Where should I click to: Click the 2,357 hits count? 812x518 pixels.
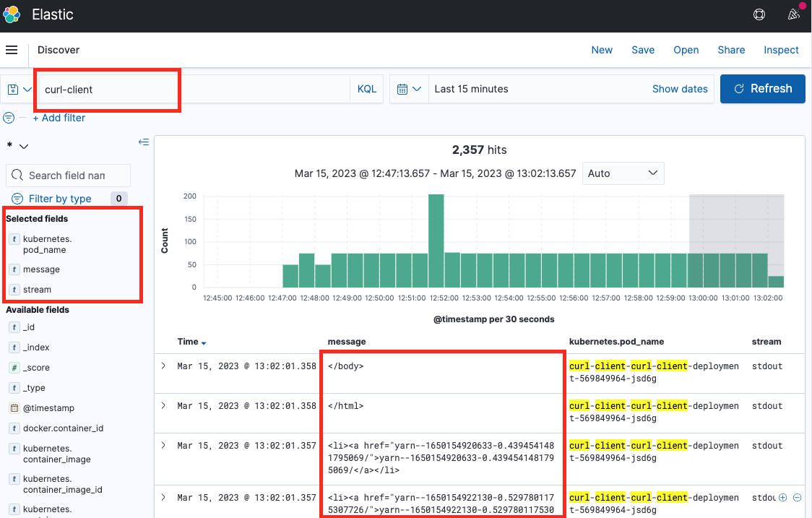(479, 150)
